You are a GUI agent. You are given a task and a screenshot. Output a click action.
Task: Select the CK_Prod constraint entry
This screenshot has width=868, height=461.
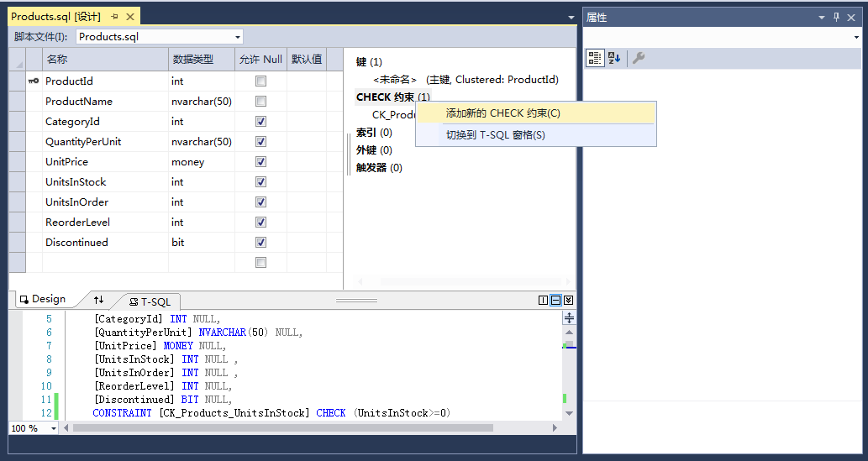[393, 115]
